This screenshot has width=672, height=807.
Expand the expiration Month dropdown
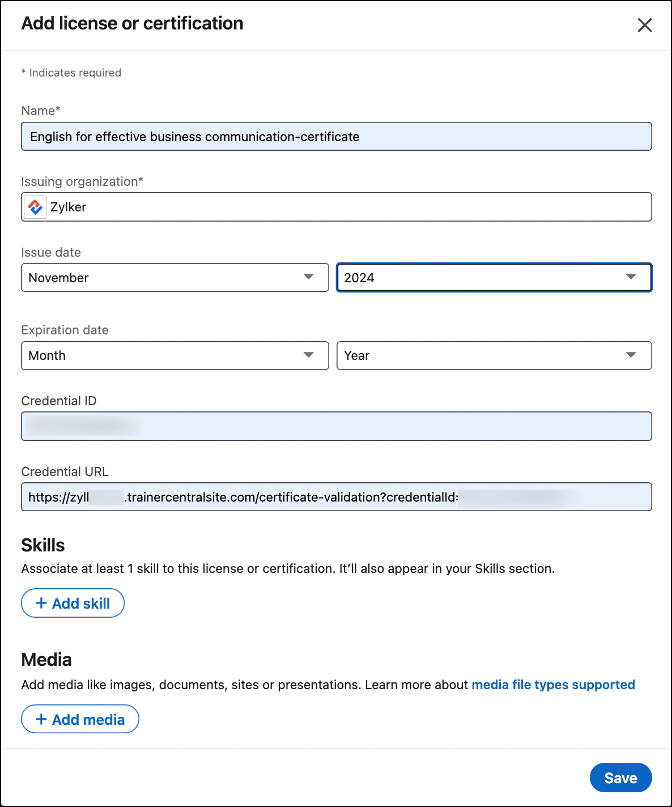coord(175,355)
